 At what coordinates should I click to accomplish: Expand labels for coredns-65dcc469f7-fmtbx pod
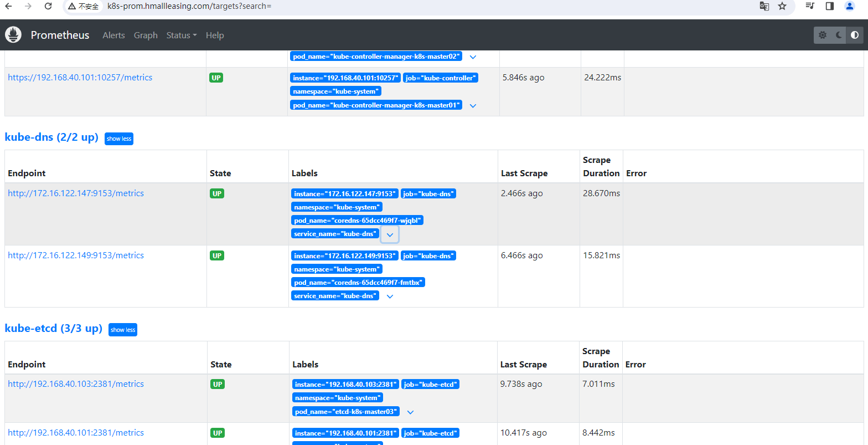point(390,296)
